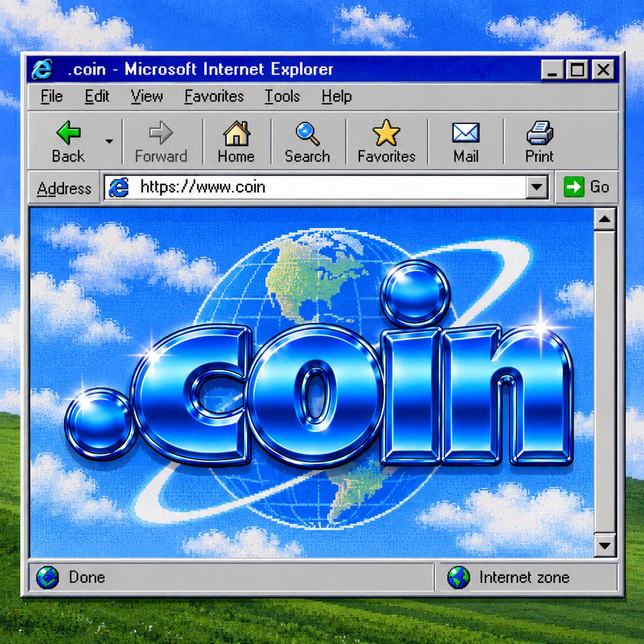Screen dimensions: 644x644
Task: Open the View menu
Action: coord(147,97)
